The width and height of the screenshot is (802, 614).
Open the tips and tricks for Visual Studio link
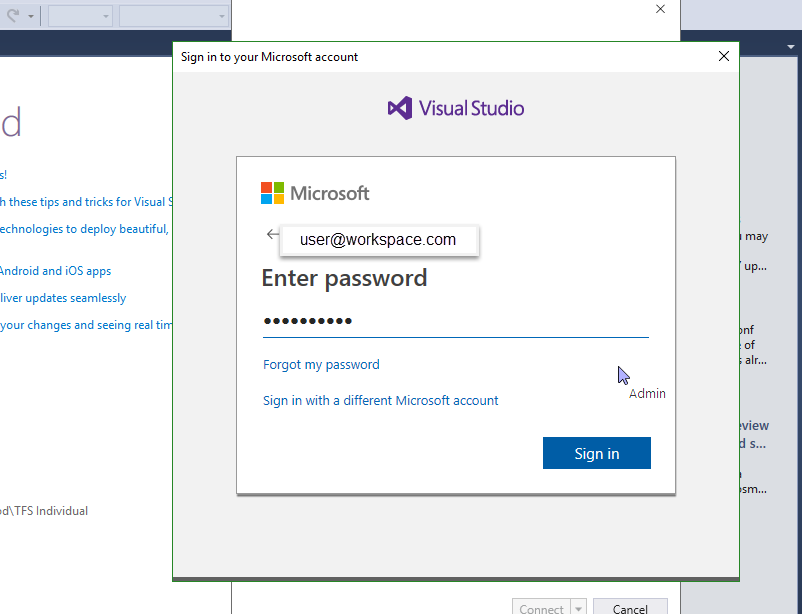[x=86, y=202]
